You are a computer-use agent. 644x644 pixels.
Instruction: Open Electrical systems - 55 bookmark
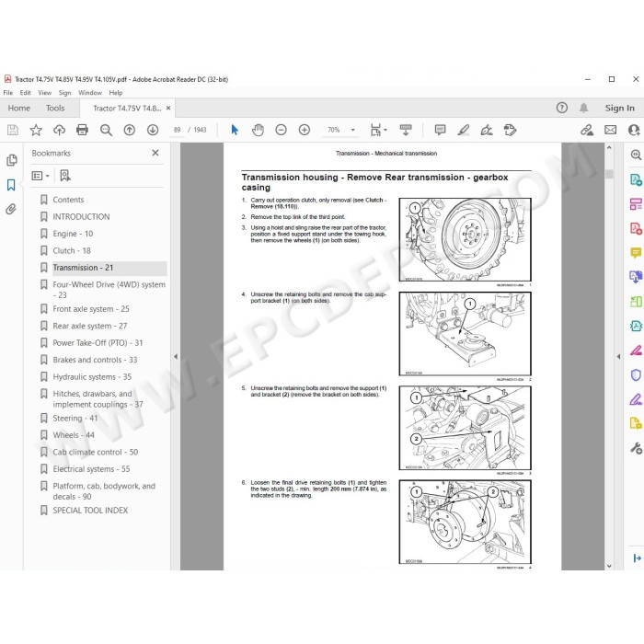91,469
